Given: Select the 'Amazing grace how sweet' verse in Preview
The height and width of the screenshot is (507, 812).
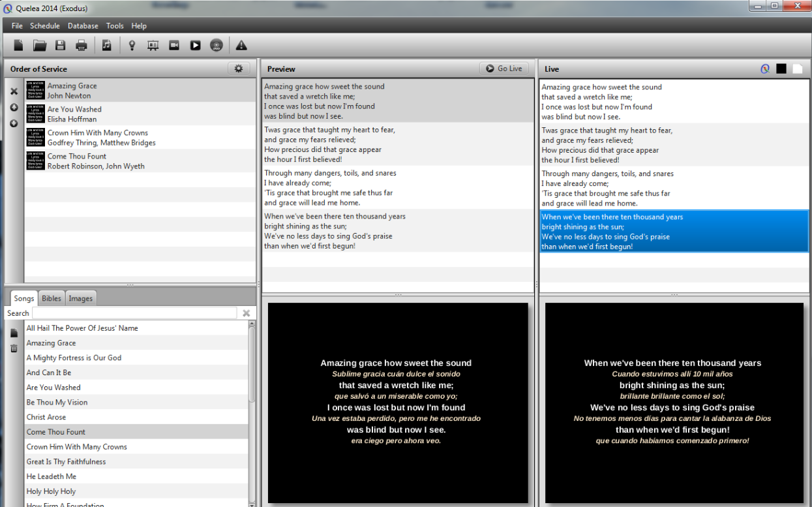Looking at the screenshot, I should (x=398, y=101).
